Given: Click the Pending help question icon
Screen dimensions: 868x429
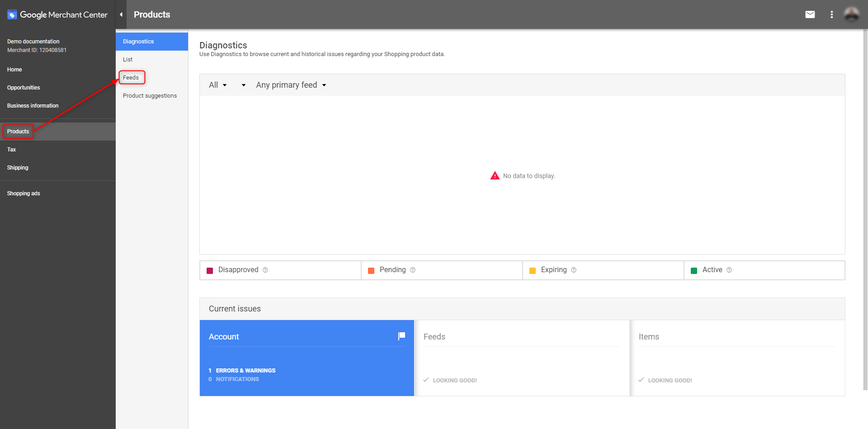Looking at the screenshot, I should click(413, 270).
